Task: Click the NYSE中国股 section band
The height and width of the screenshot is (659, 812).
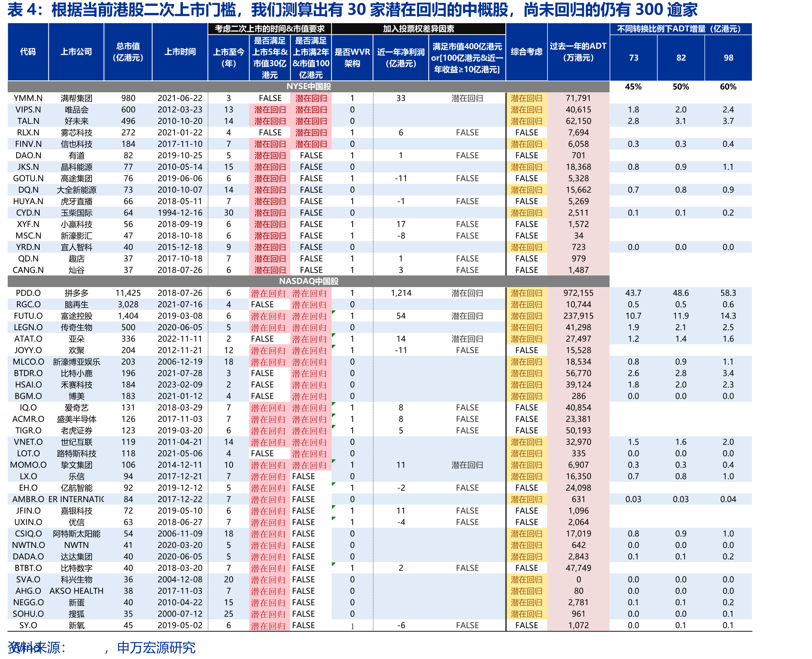Action: (308, 86)
